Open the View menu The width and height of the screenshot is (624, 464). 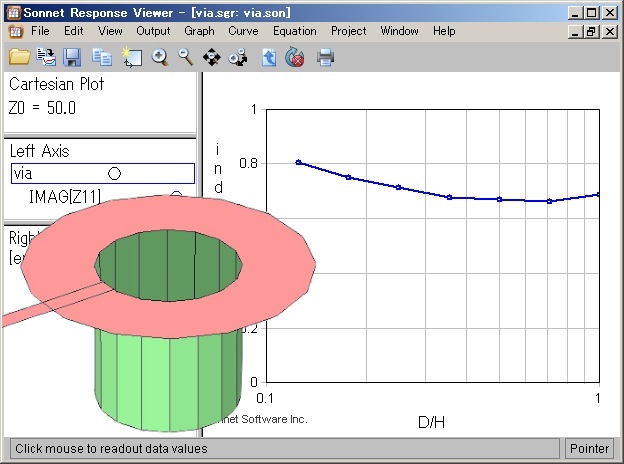click(110, 31)
